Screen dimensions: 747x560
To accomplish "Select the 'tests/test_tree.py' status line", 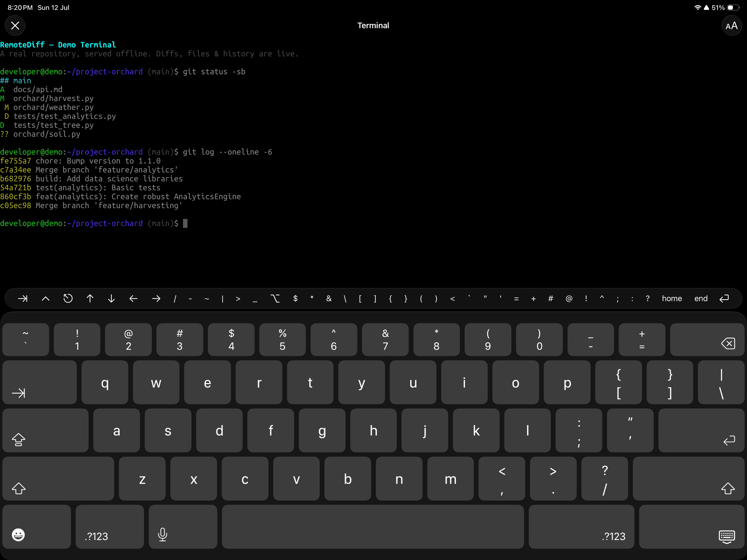I will (x=47, y=125).
